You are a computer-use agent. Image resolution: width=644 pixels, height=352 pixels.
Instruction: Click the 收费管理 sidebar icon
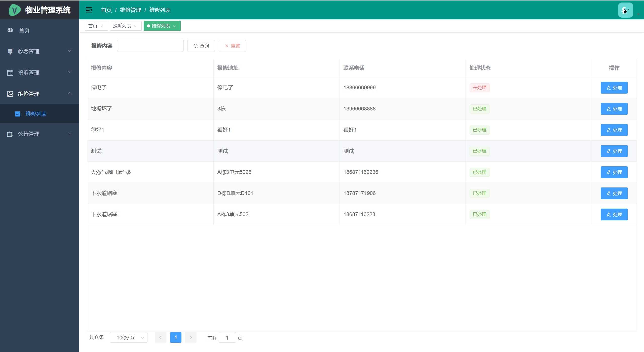10,51
